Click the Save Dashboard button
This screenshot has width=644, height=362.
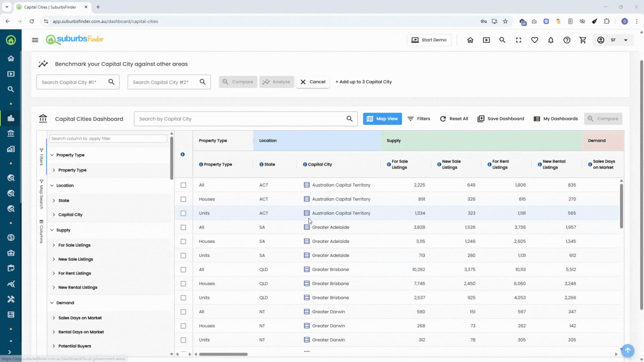500,119
